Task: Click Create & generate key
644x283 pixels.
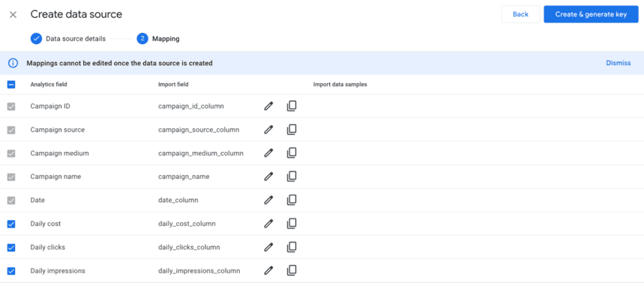Action: 591,14
